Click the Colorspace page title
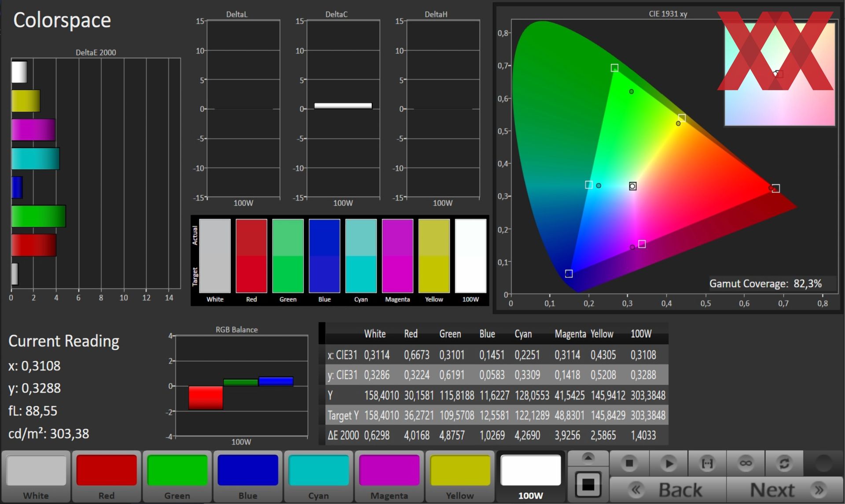The width and height of the screenshot is (845, 504). pos(62,20)
